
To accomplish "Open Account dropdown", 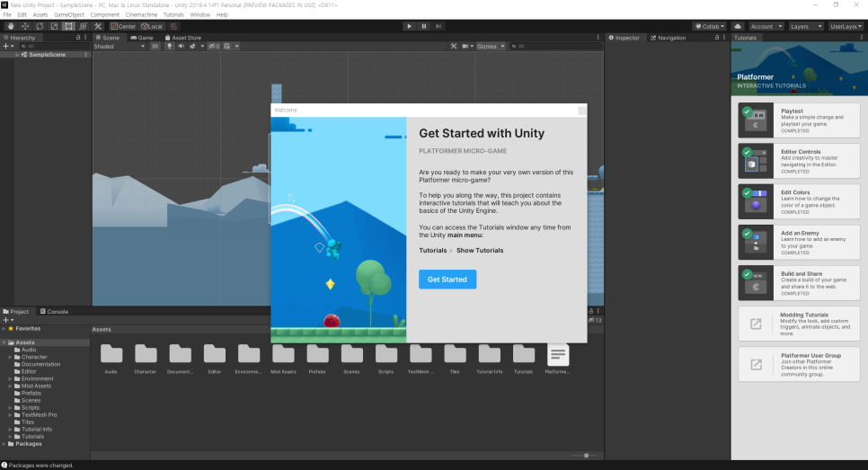I will 766,26.
